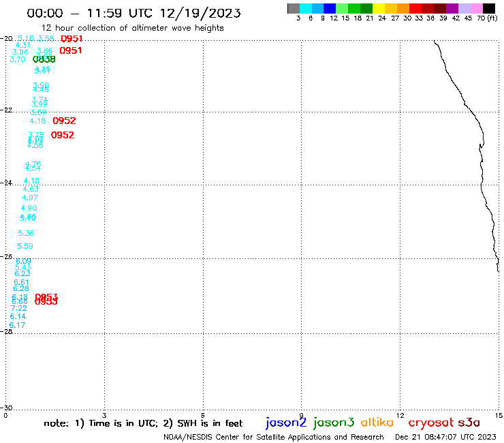Screen dimensions: 504x443
Task: Click the 'altika' satellite legend label
Action: click(x=377, y=423)
